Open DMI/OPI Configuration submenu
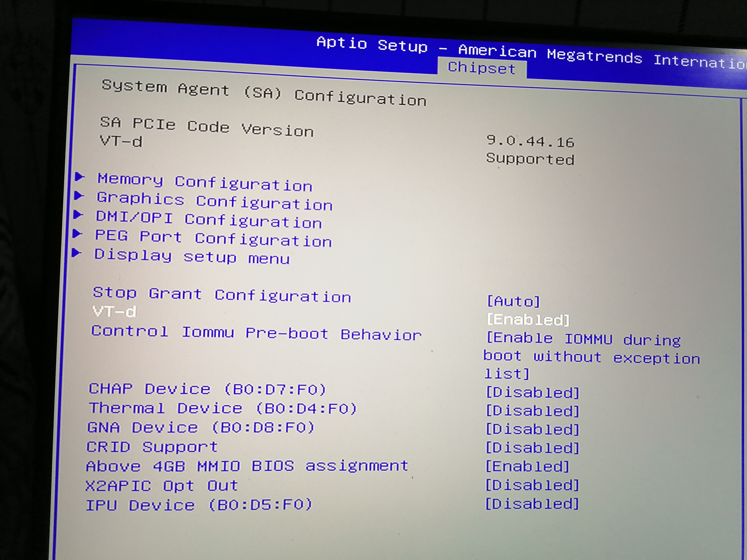Screen dimensions: 747x560 [209, 220]
